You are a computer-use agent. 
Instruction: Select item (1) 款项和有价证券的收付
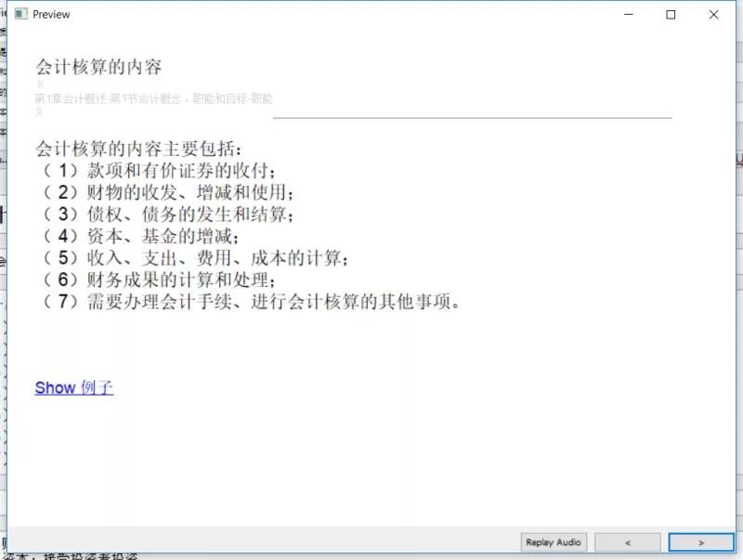pos(159,171)
